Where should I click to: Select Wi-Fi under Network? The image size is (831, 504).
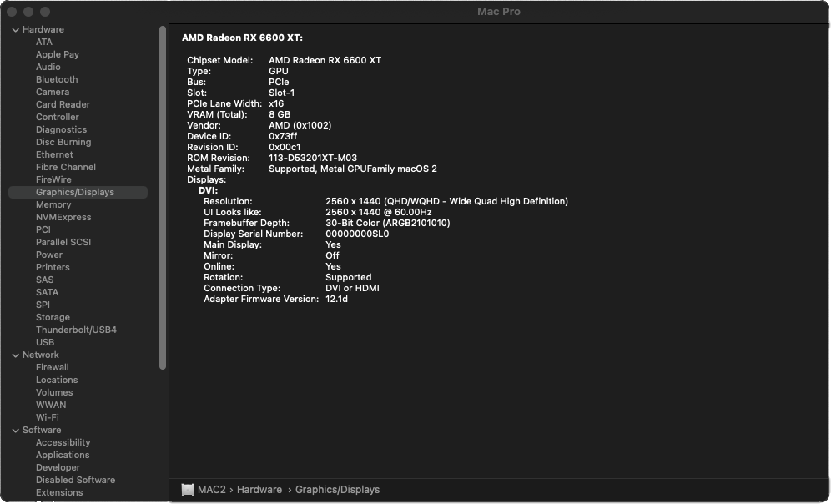48,417
